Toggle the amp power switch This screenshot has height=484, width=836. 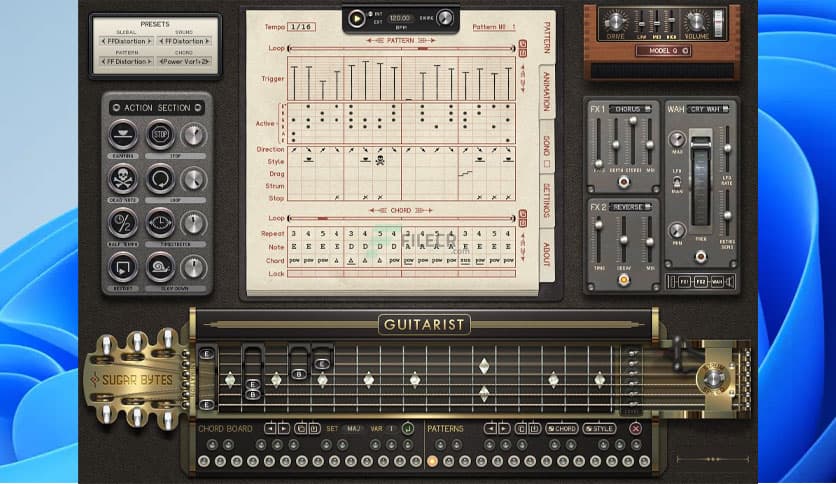click(x=719, y=24)
